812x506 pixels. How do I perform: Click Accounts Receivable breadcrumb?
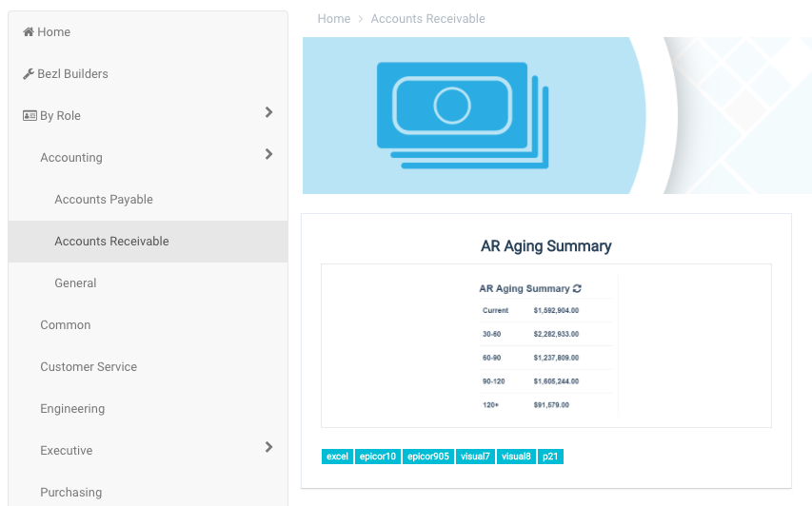click(x=427, y=19)
